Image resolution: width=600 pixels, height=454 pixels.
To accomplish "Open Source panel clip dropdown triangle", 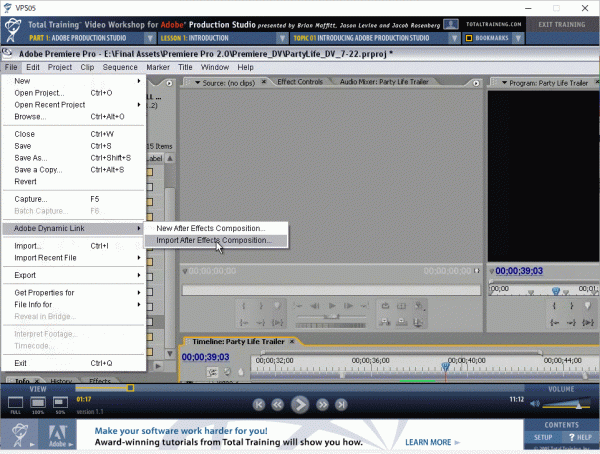I will pos(197,83).
